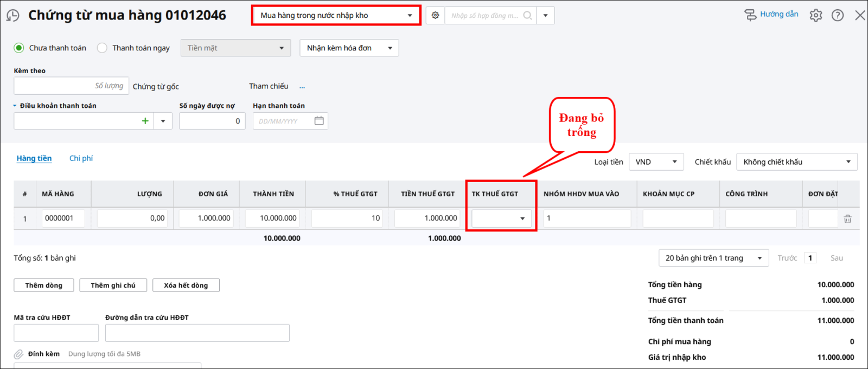Click the Thêm dòng button
The width and height of the screenshot is (868, 369).
pyautogui.click(x=43, y=286)
